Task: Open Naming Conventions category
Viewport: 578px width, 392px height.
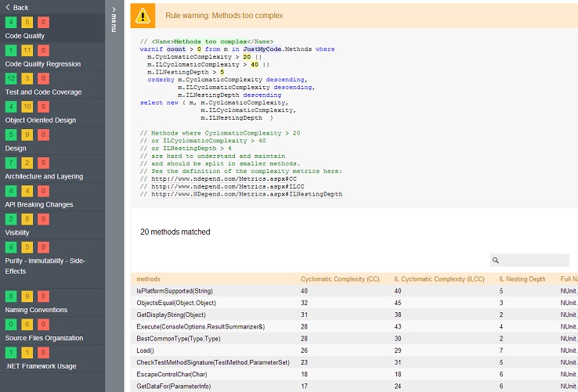Action: click(36, 310)
